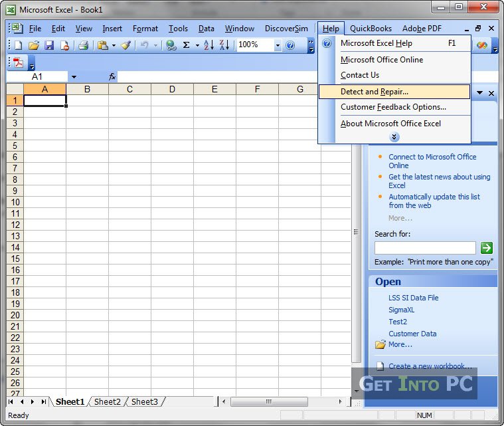Click the AutoSum sigma icon
The height and width of the screenshot is (426, 504).
coord(186,45)
